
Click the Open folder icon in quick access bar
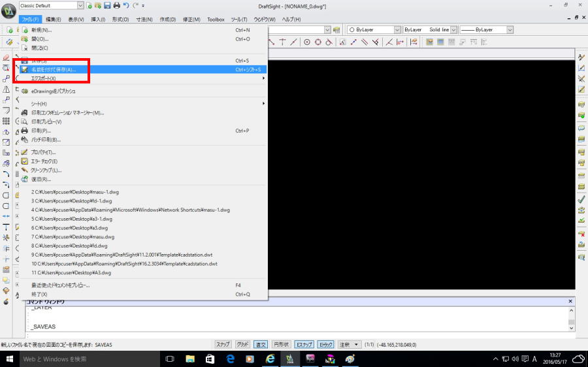point(98,5)
